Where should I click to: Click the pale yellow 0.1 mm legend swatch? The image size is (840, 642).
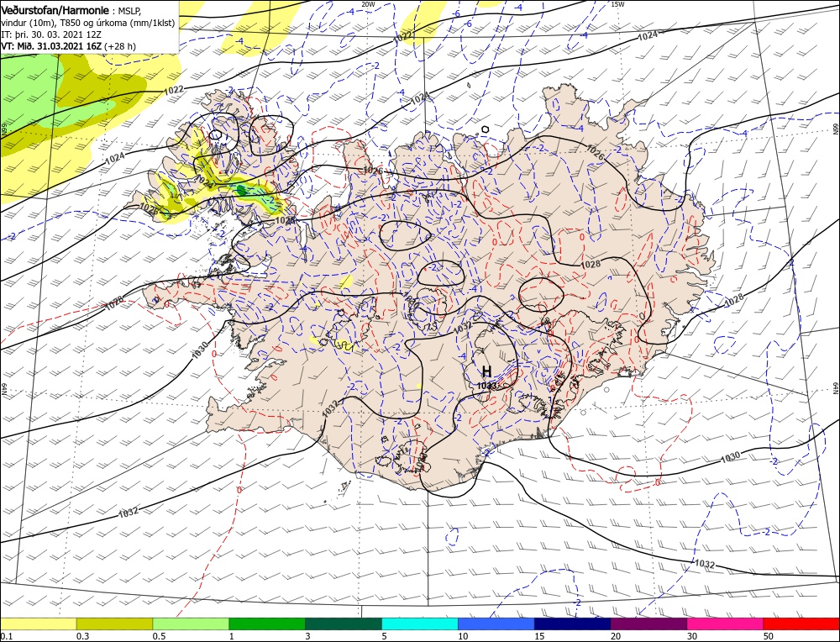coord(38,624)
